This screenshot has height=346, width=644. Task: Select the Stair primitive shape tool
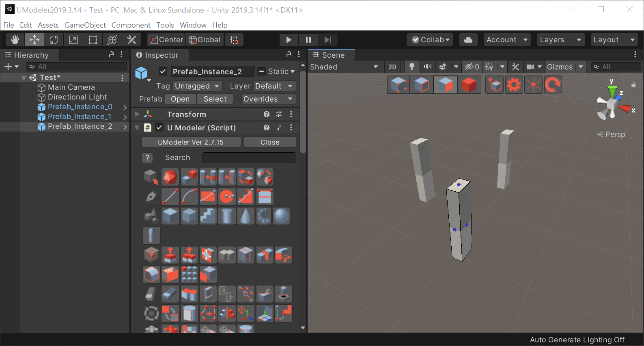[208, 216]
